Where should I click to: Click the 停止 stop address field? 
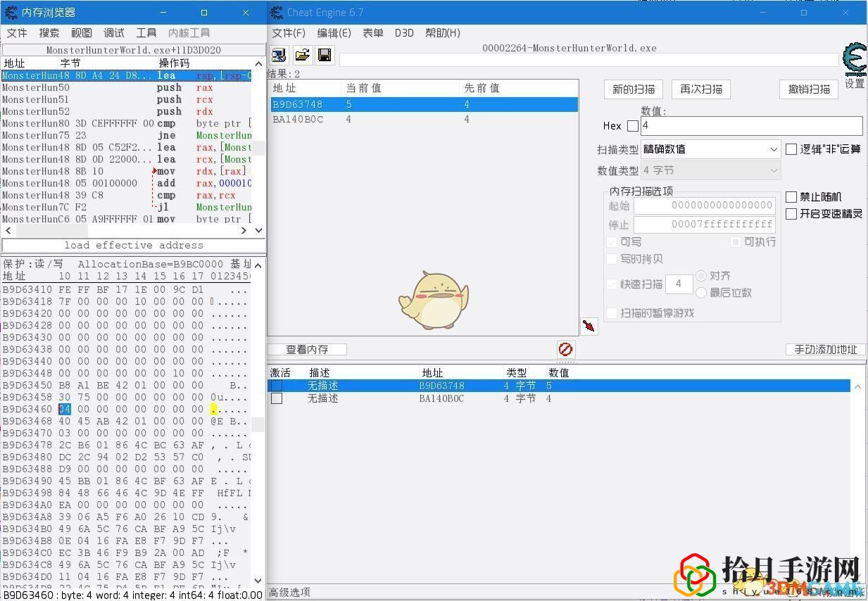pyautogui.click(x=705, y=224)
